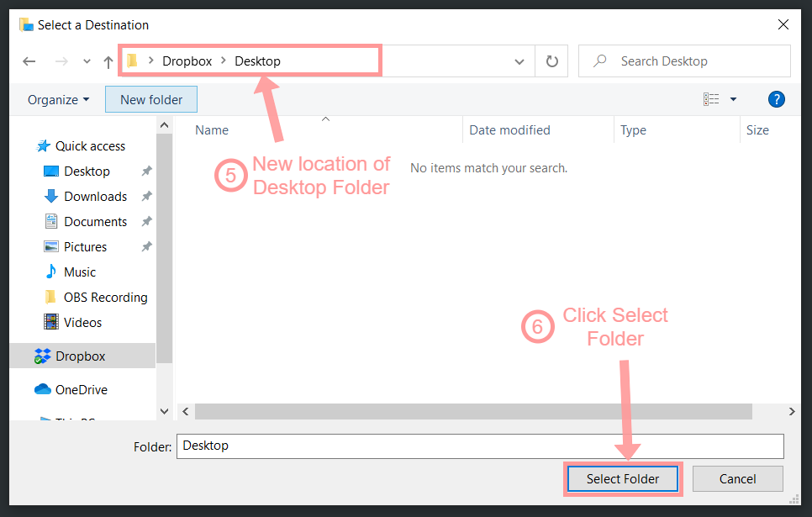
Task: Click the OneDrive cloud icon
Action: pyautogui.click(x=43, y=389)
